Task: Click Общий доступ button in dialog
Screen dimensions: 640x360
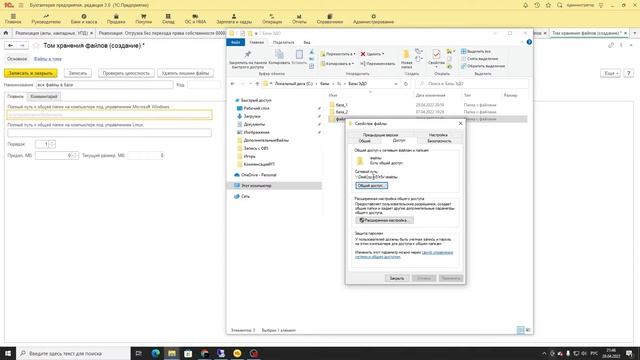Action: [x=371, y=185]
